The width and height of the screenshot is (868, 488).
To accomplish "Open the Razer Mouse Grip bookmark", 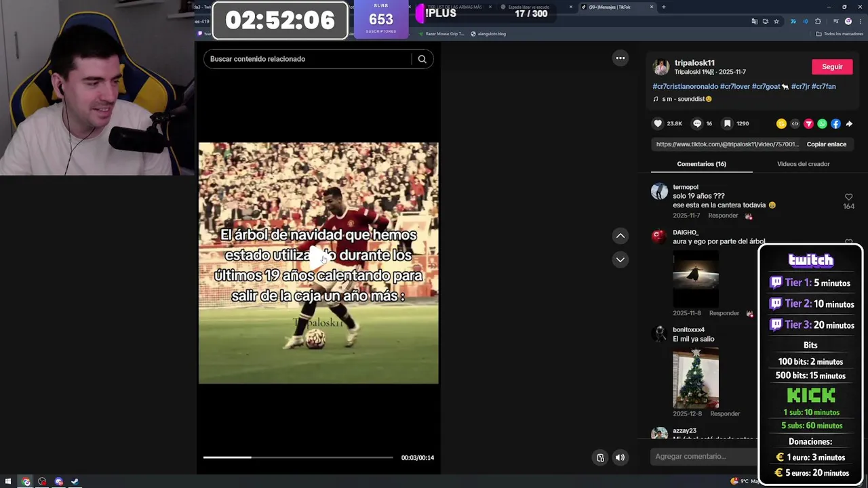I will point(441,34).
